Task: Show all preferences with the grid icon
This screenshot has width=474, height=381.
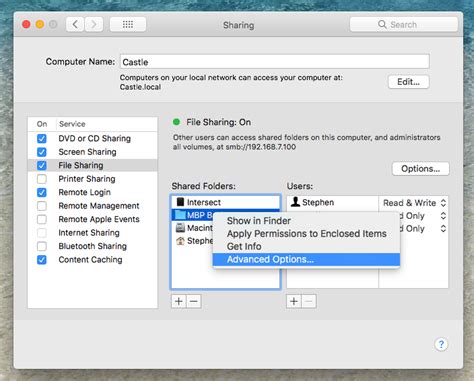Action: (x=128, y=24)
